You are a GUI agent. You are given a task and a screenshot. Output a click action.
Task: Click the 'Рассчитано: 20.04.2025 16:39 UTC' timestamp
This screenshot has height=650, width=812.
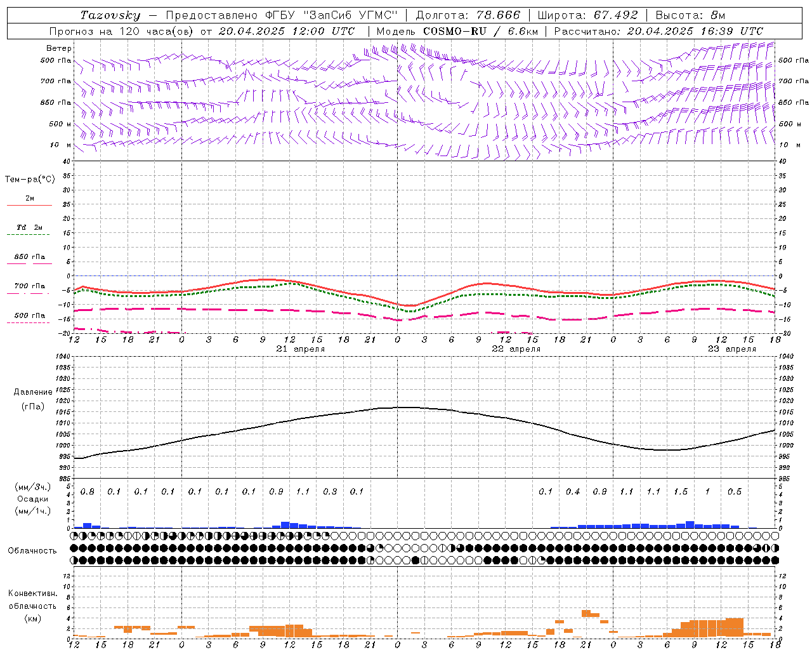[658, 31]
